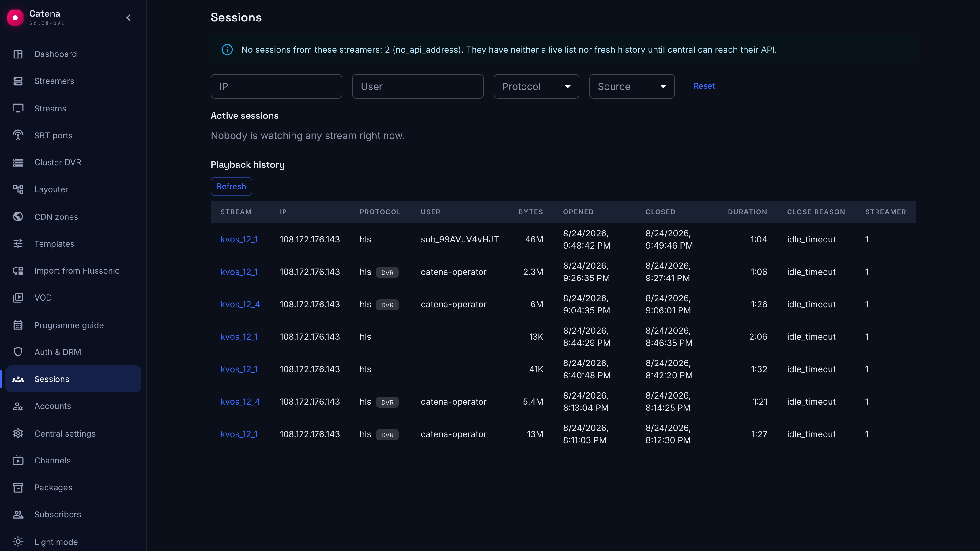The height and width of the screenshot is (551, 980).
Task: Click the Templates sliders icon
Action: point(18,244)
